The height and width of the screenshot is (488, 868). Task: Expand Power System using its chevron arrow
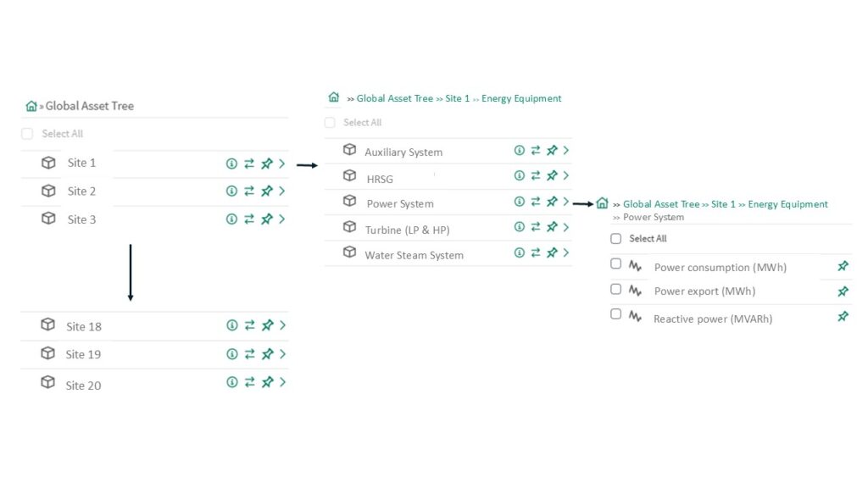tap(565, 202)
